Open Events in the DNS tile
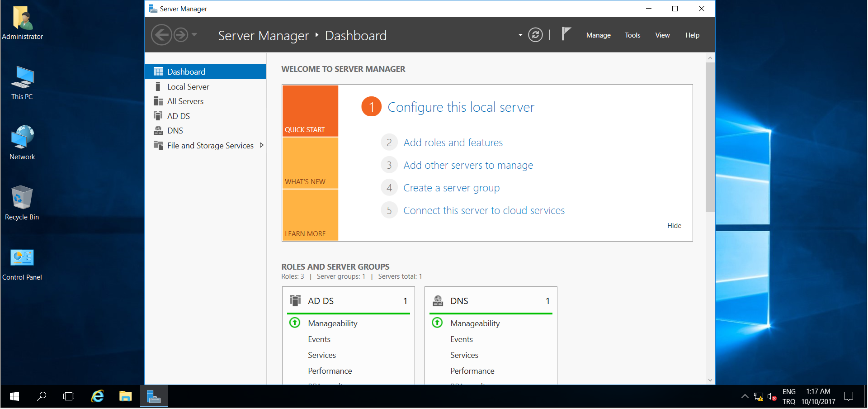The width and height of the screenshot is (868, 409). 462,339
